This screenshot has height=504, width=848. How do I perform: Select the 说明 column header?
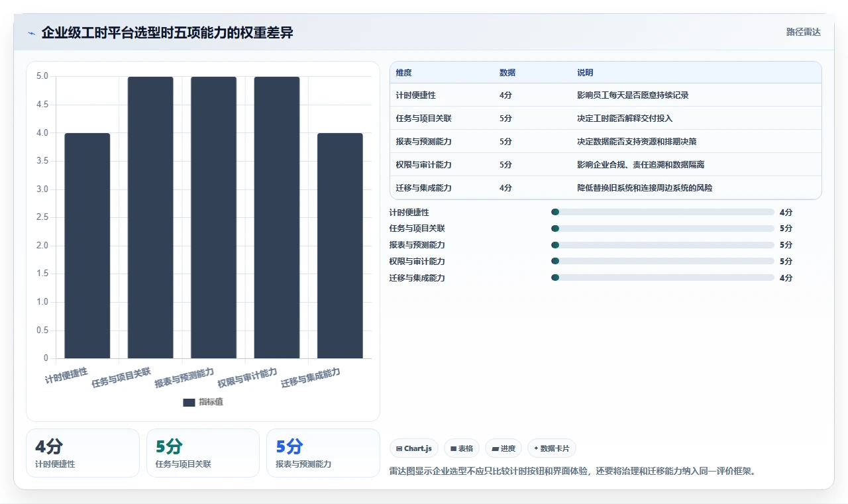point(585,73)
